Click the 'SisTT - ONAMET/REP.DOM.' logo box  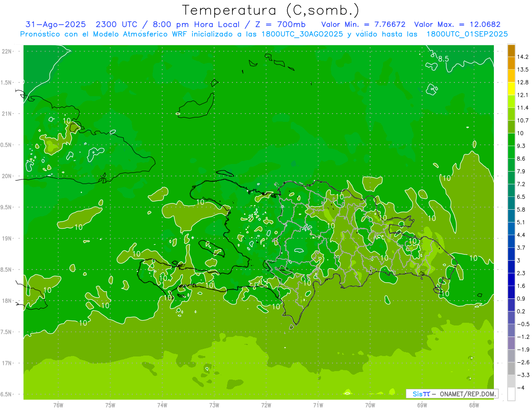coord(452,394)
